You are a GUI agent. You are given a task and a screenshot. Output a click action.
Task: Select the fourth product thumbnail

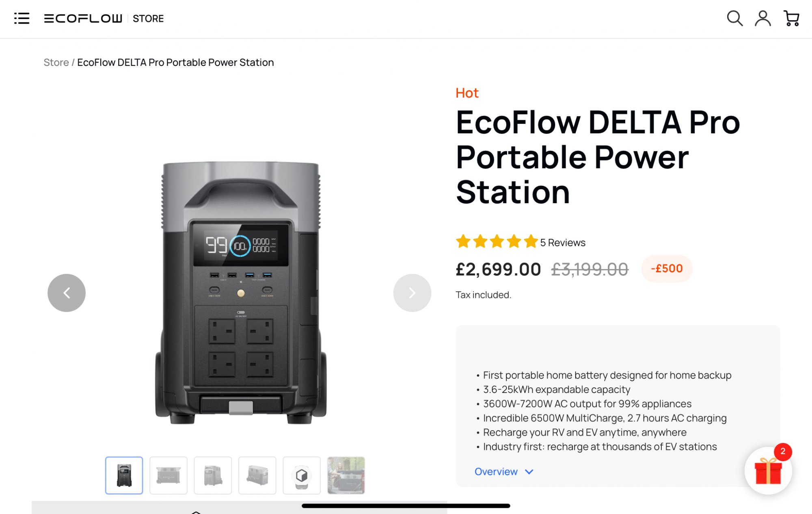tap(257, 475)
